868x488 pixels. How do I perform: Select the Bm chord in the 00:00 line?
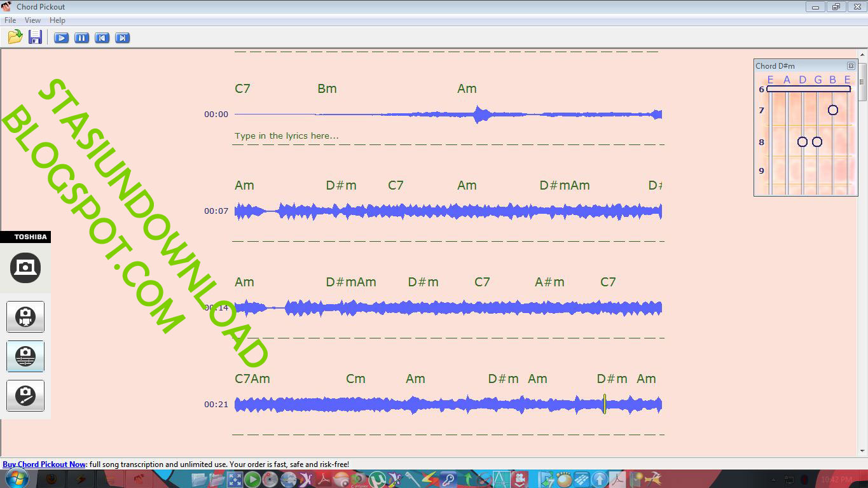(327, 88)
